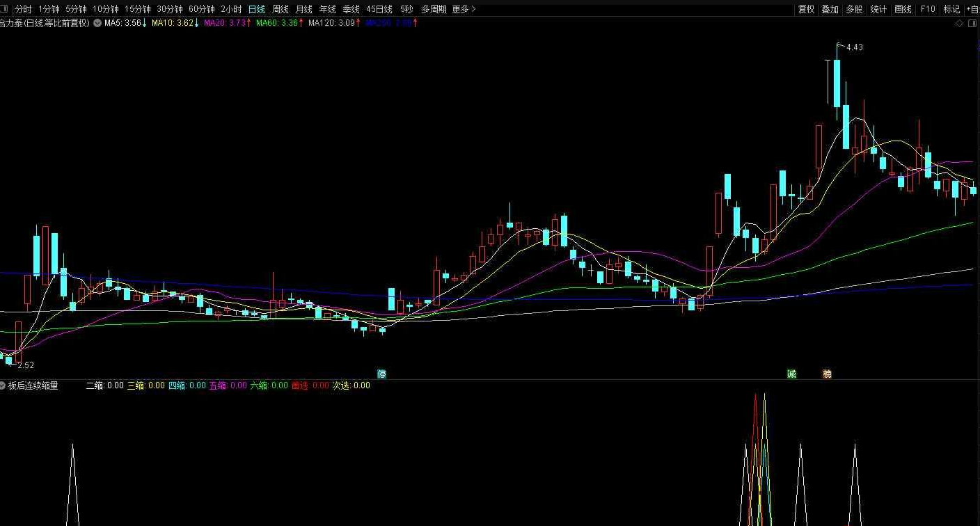
Task: Click the 4.43 high price candle label
Action: [854, 47]
